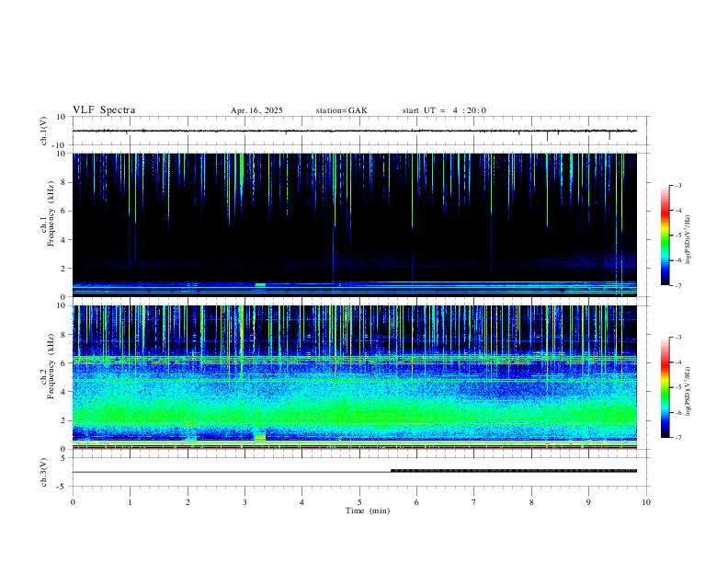
Task: Click the "10" tick on the time axis
Action: coord(646,502)
